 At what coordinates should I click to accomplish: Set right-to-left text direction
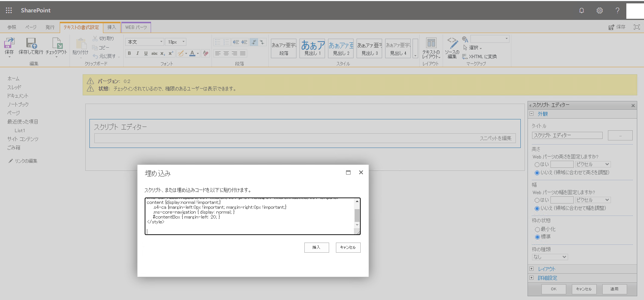pyautogui.click(x=262, y=42)
